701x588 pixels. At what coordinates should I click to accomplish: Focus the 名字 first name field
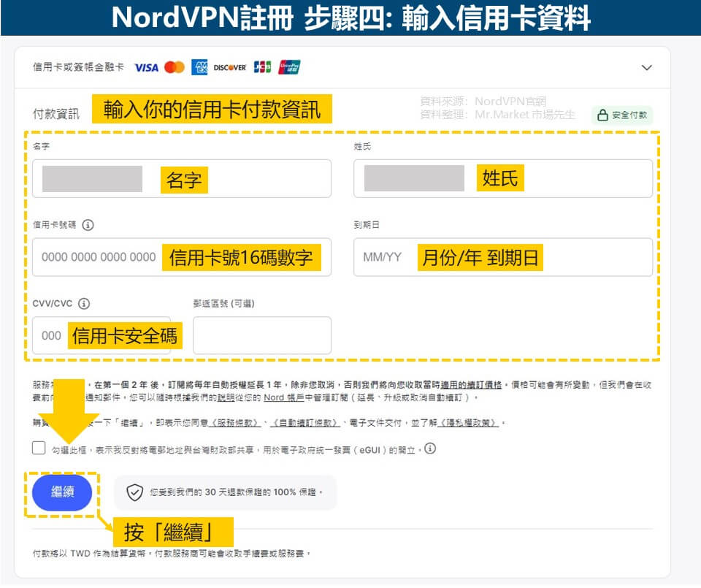[182, 178]
